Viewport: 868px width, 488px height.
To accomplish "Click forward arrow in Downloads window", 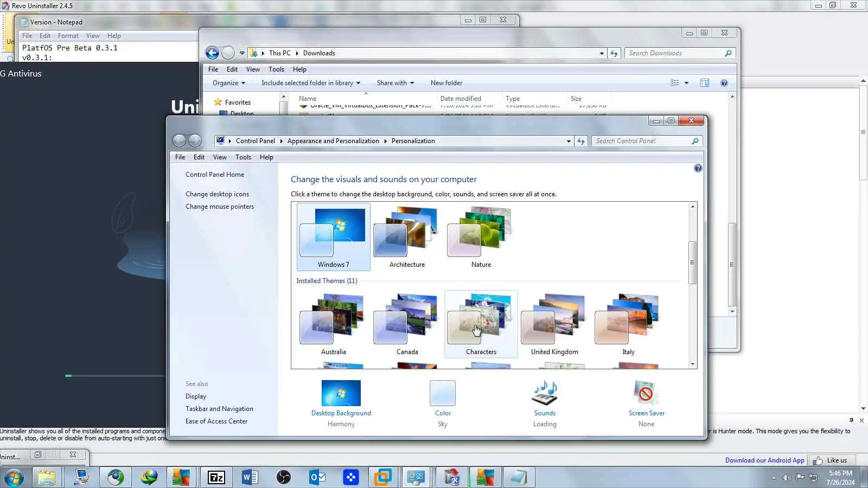I will pos(228,53).
